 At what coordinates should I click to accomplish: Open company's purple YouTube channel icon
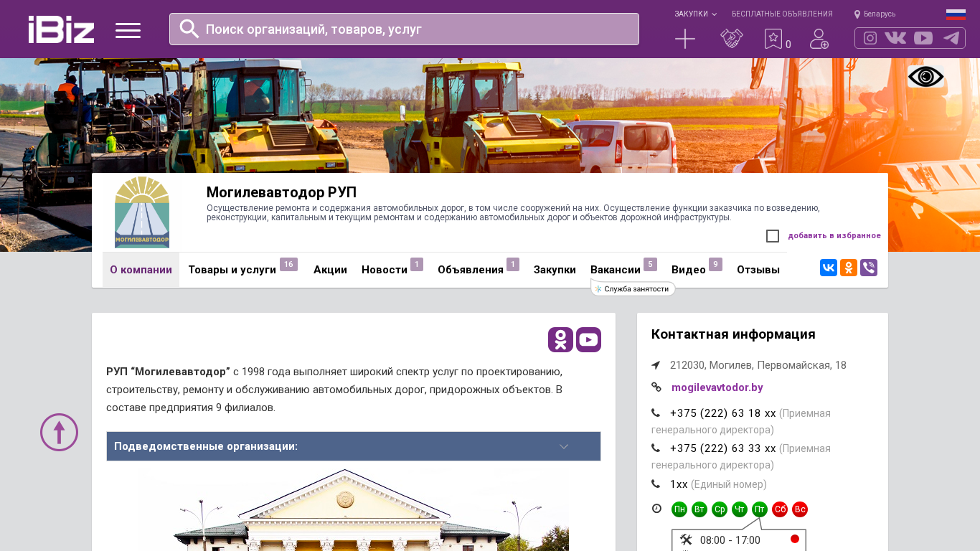tap(588, 339)
